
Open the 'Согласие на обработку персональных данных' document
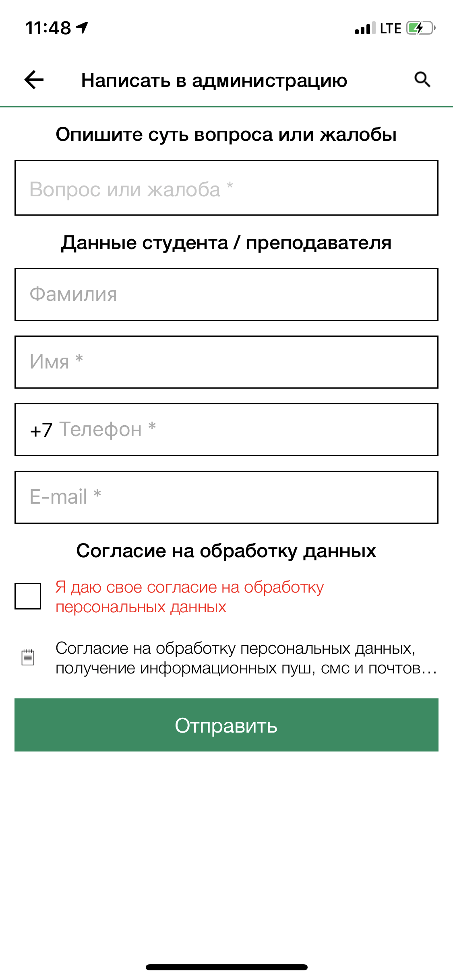[246, 658]
